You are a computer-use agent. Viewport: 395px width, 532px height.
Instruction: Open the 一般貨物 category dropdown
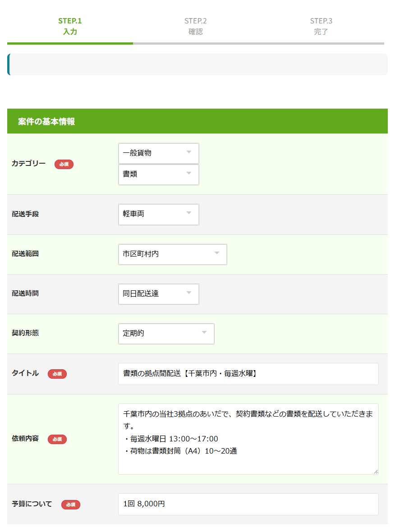pyautogui.click(x=158, y=153)
